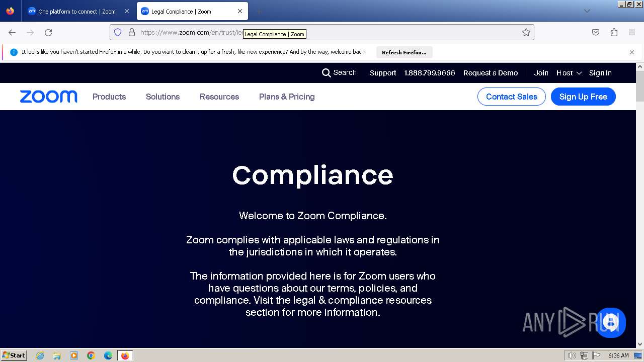644x362 pixels.
Task: Click the Sign In link
Action: pyautogui.click(x=600, y=73)
